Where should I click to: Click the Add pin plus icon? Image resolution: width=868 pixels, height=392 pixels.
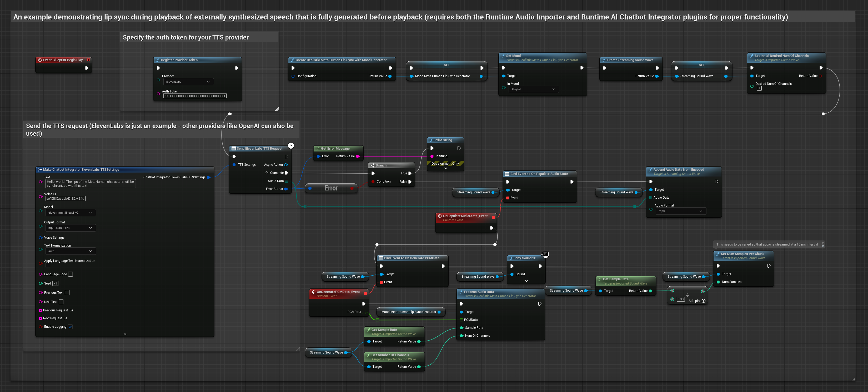pyautogui.click(x=704, y=301)
